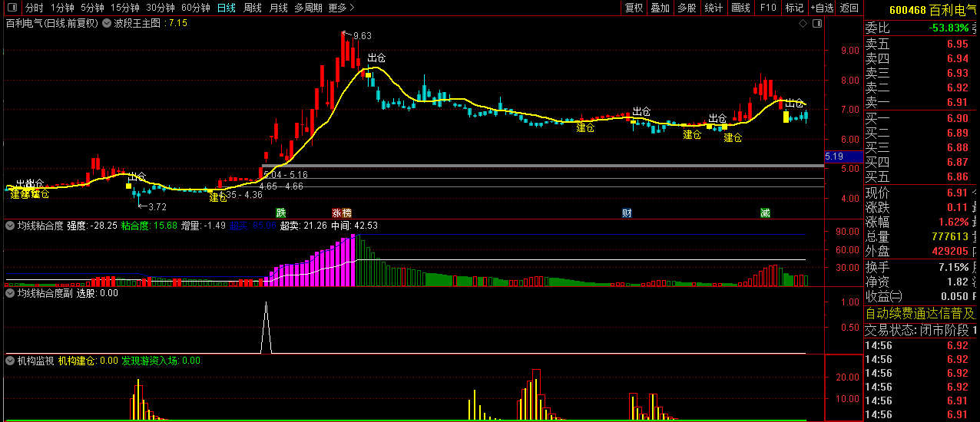The width and height of the screenshot is (980, 422).
Task: Toggle right info panel icon above chart
Action: 816,24
